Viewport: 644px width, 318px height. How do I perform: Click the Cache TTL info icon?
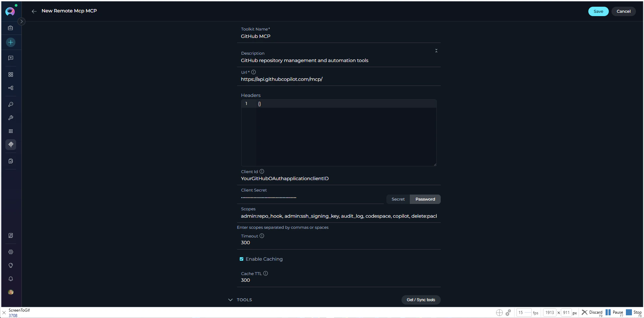pyautogui.click(x=265, y=273)
